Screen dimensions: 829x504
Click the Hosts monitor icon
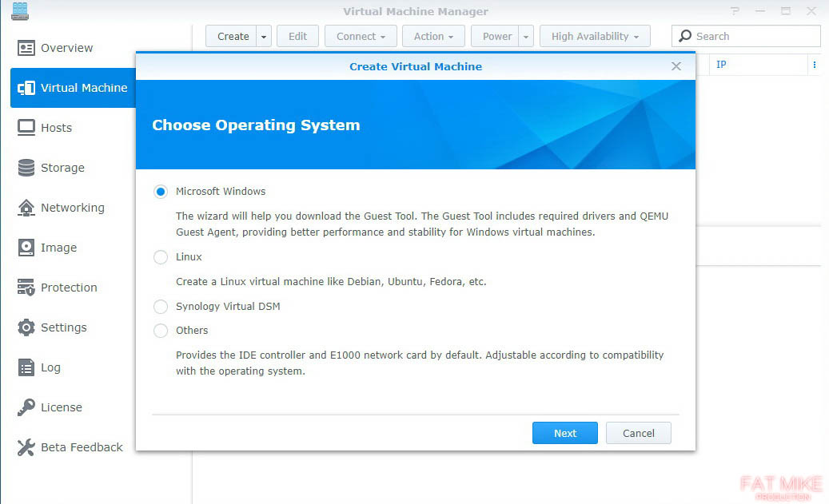pos(26,128)
